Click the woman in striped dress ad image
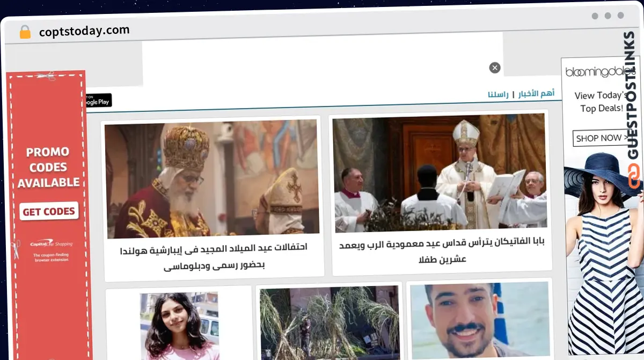This screenshot has height=360, width=644. pos(603,253)
